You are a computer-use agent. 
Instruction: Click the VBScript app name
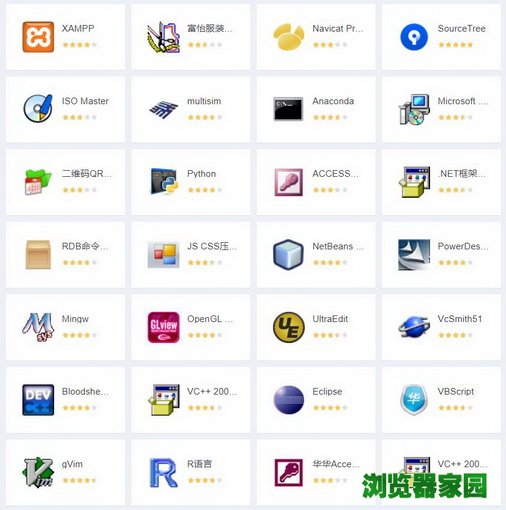[456, 392]
